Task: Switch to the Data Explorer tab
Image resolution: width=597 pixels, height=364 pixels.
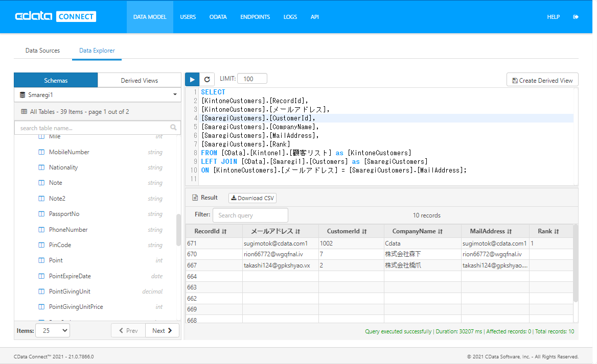Action: point(97,50)
